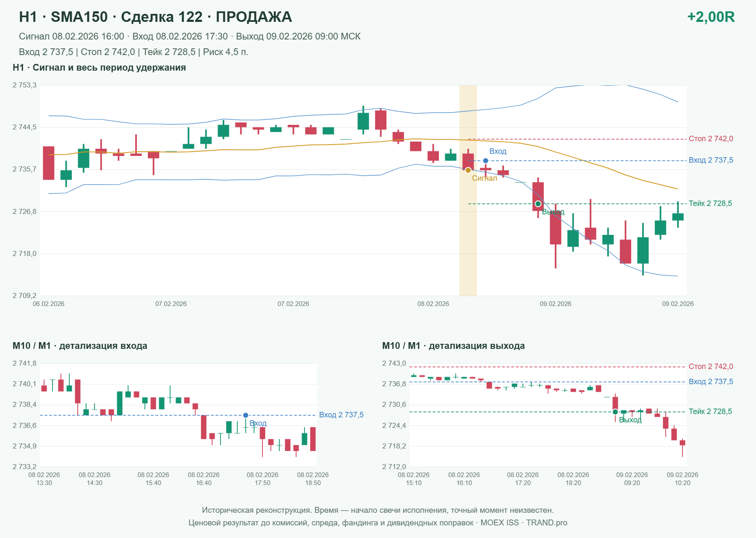Click the 08.02.2026 date label on the H1 chart axis

[x=433, y=304]
